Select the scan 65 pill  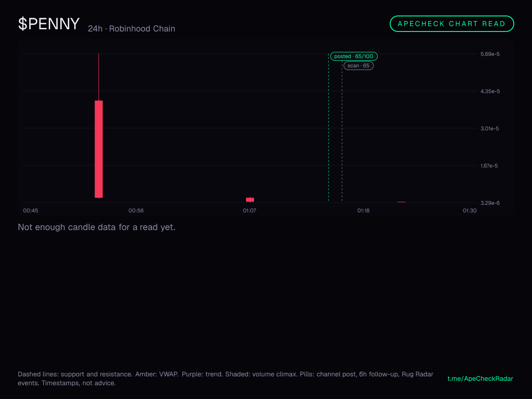click(x=358, y=66)
